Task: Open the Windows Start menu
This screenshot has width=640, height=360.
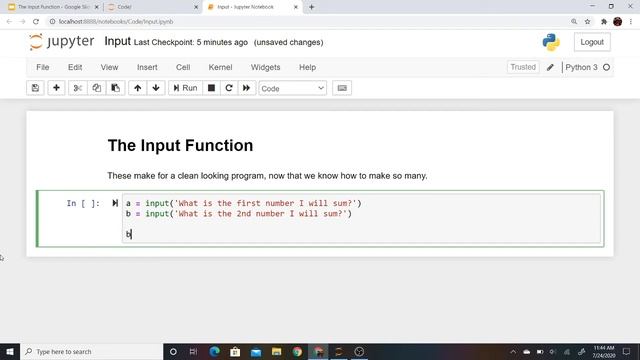Action: pyautogui.click(x=10, y=351)
